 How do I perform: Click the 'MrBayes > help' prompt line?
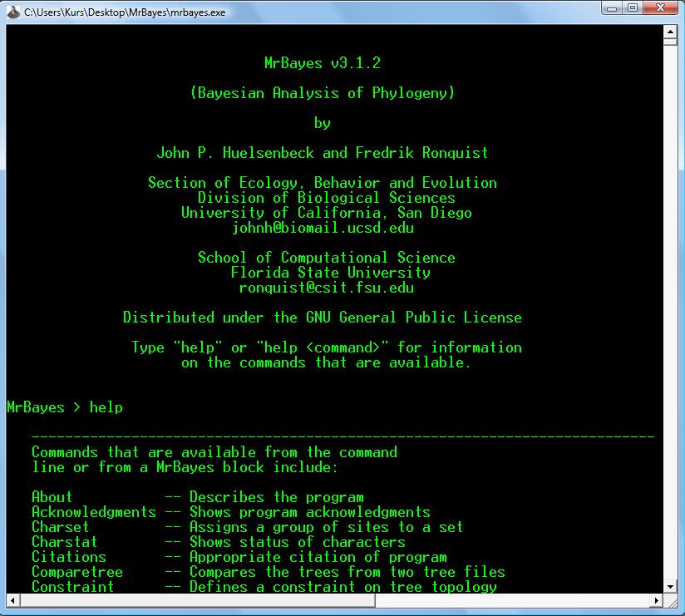pyautogui.click(x=65, y=407)
